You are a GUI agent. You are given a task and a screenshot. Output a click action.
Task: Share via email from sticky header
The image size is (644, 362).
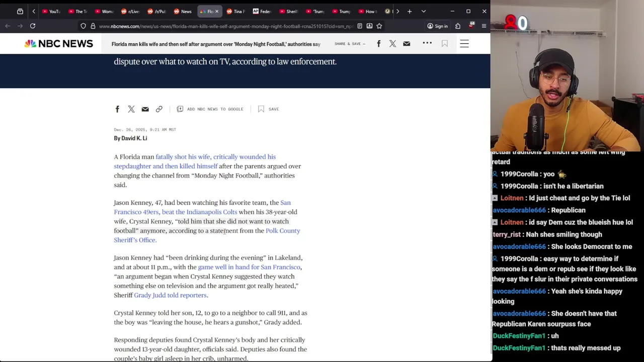click(x=407, y=44)
